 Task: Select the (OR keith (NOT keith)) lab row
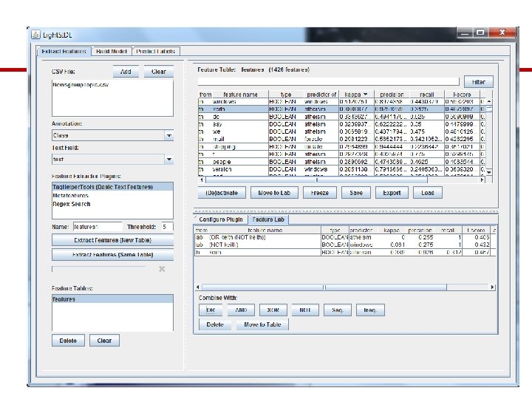click(x=345, y=237)
